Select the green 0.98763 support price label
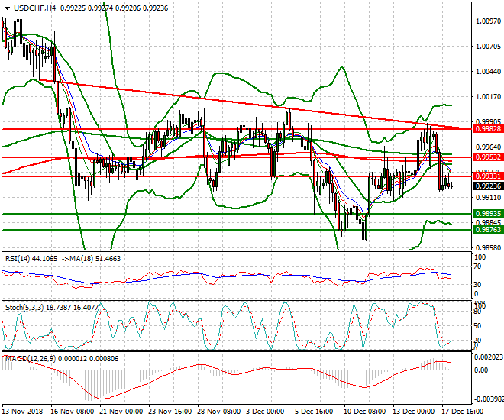Image resolution: width=504 pixels, height=420 pixels. (x=488, y=229)
